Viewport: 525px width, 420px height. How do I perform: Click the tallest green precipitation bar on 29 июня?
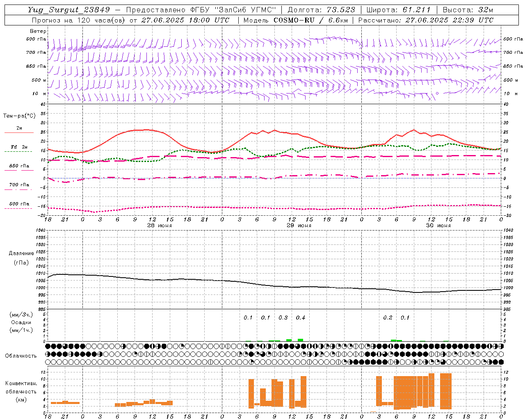300,340
